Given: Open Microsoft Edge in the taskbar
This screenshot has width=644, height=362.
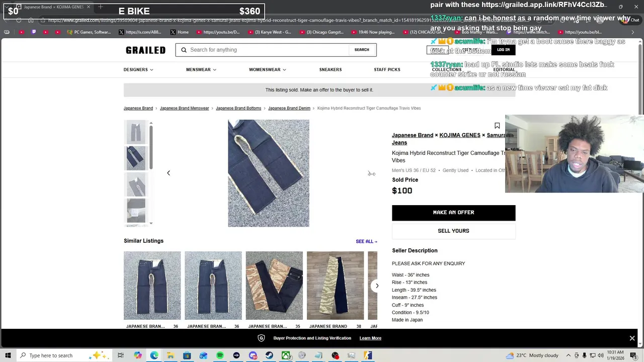Looking at the screenshot, I should point(154,355).
